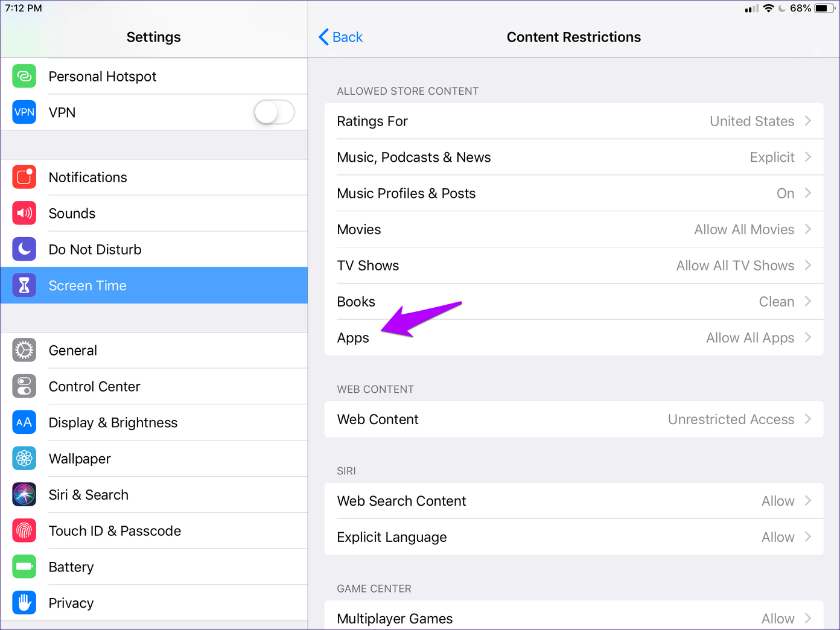Expand Web Content Unrestricted Access chevron
The image size is (840, 630).
[808, 419]
